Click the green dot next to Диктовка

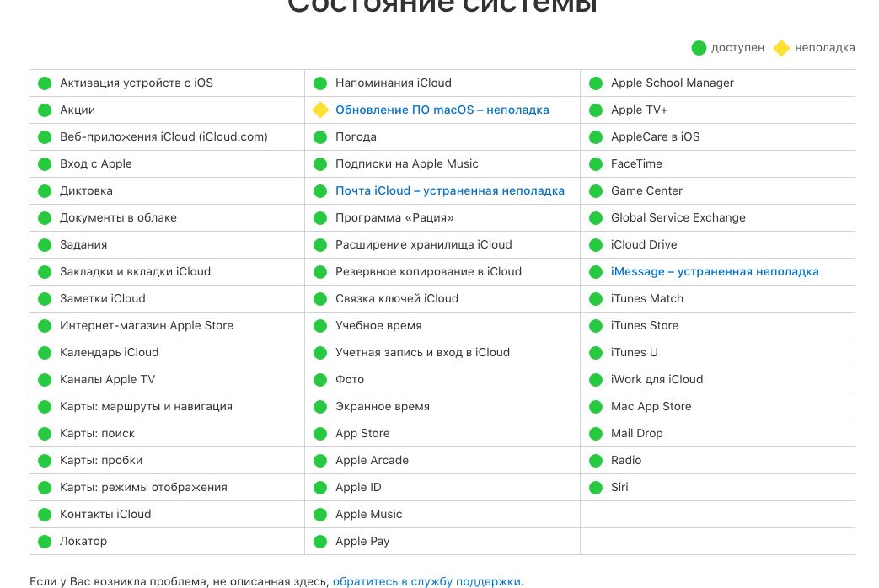(45, 190)
